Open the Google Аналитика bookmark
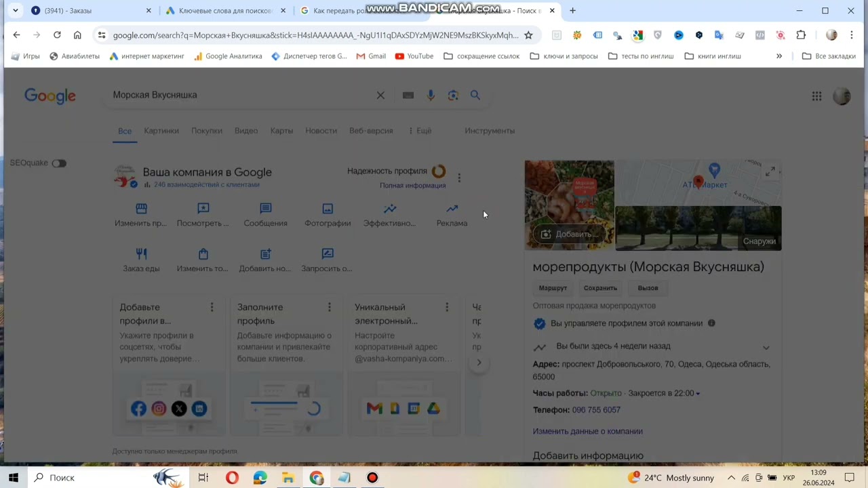The image size is (868, 488). click(x=228, y=56)
